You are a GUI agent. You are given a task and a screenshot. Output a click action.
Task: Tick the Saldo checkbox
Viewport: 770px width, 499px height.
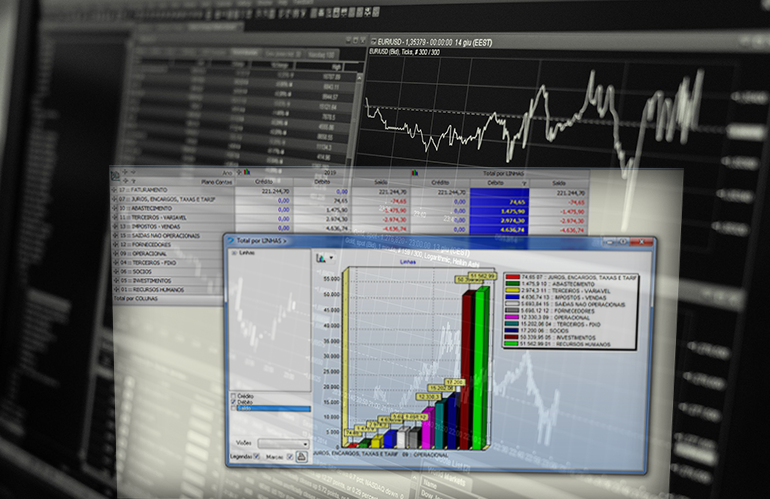(234, 409)
